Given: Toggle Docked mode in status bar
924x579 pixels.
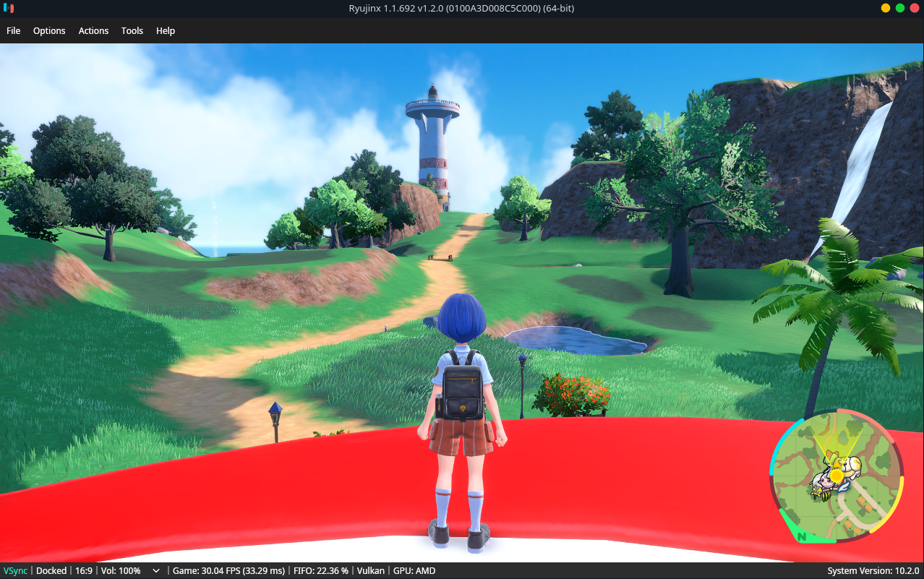Looking at the screenshot, I should pos(51,571).
